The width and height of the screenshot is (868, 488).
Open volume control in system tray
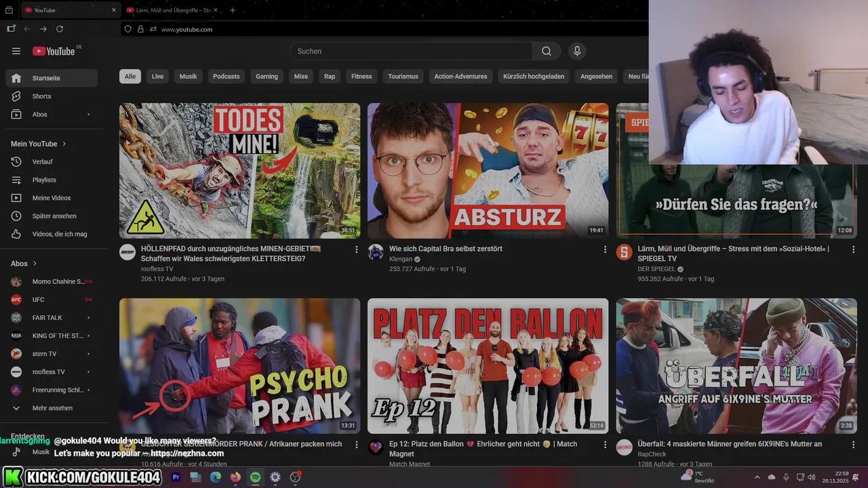pyautogui.click(x=812, y=477)
